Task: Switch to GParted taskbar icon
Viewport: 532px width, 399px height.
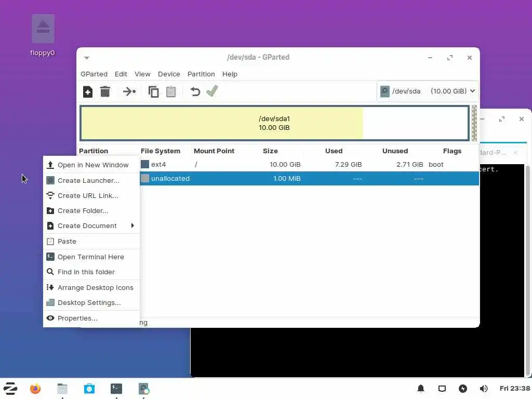Action: click(144, 389)
